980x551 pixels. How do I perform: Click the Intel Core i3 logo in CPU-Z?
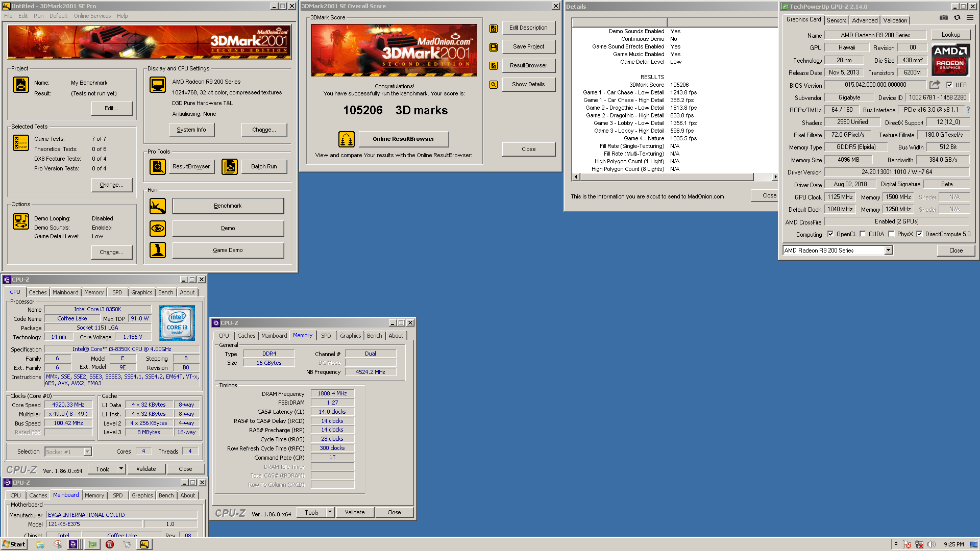(177, 323)
